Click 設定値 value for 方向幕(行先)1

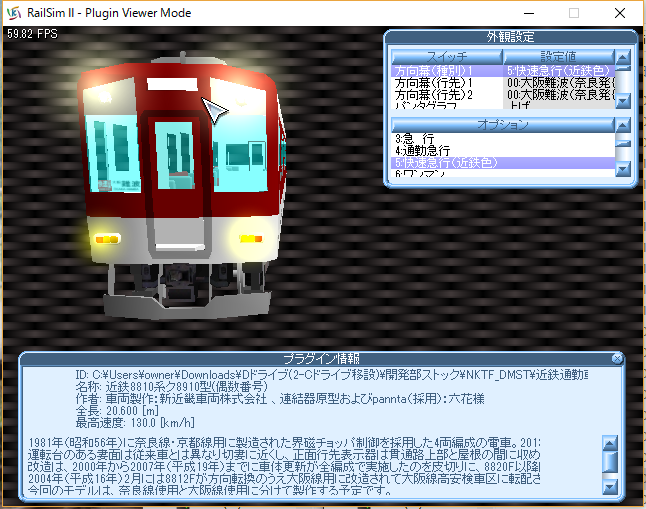(559, 83)
